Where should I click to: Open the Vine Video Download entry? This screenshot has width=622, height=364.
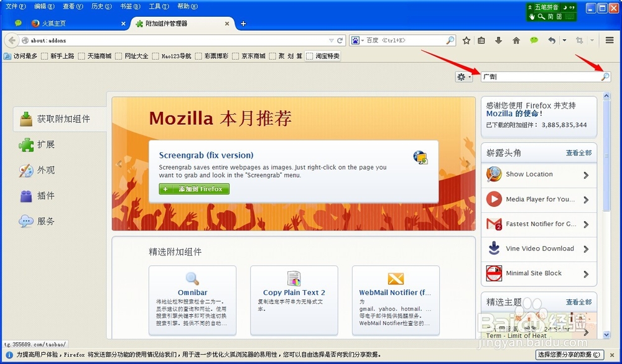pos(539,248)
